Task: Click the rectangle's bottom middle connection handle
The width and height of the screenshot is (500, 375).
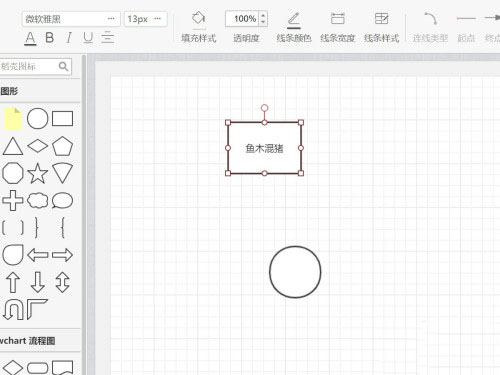Action: click(x=264, y=173)
